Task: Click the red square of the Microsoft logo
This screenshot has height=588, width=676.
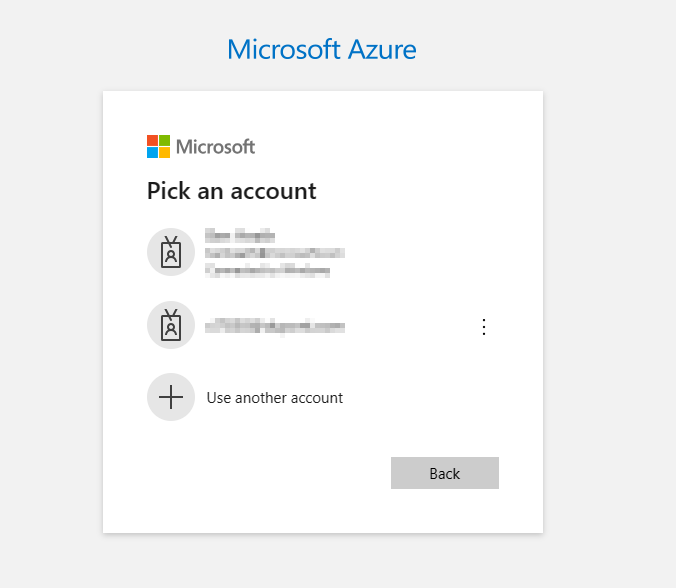Action: pyautogui.click(x=152, y=141)
